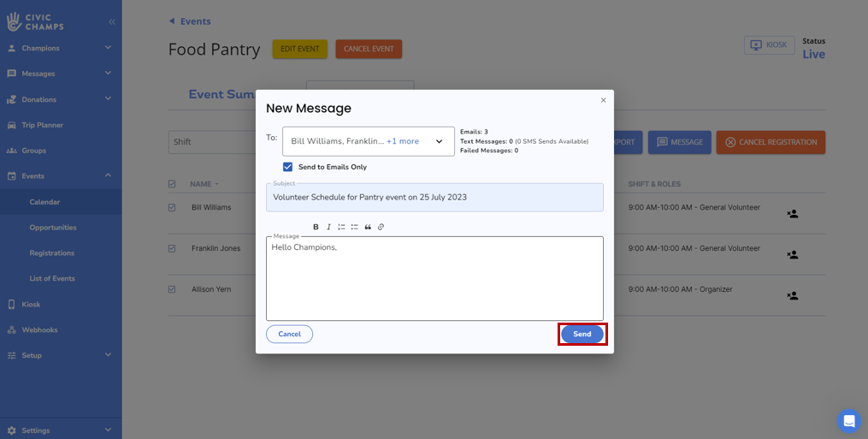The height and width of the screenshot is (439, 868).
Task: Insert a bulleted list in message
Action: pyautogui.click(x=354, y=227)
